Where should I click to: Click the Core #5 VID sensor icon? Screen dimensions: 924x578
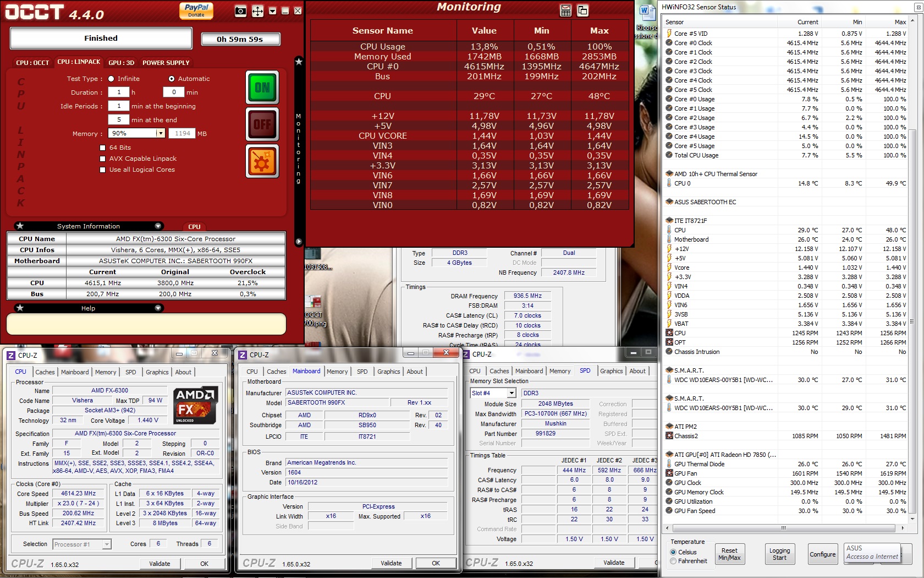tap(669, 34)
